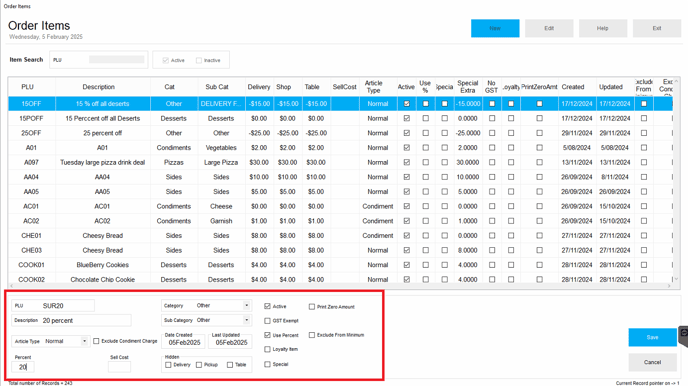Select the AC01 PLU cell

pos(31,206)
